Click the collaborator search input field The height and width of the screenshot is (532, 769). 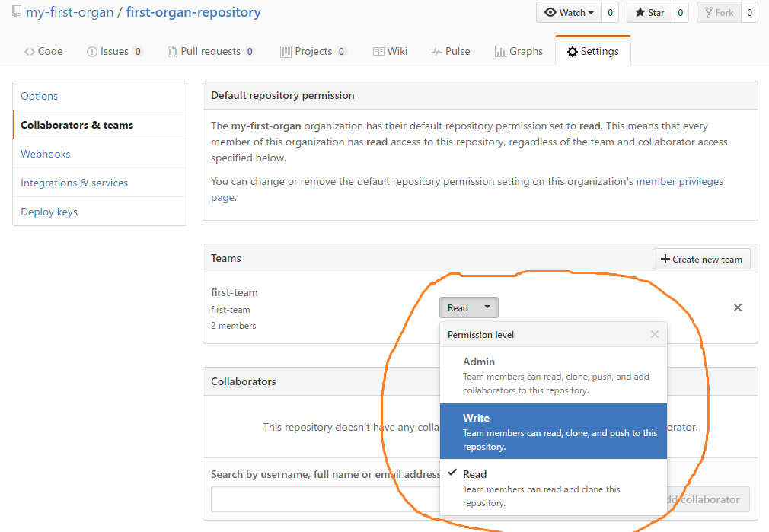[325, 499]
